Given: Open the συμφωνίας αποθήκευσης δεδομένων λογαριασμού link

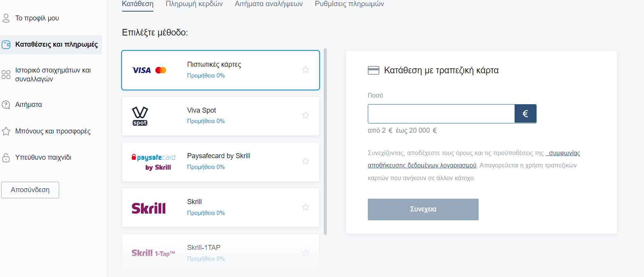Looking at the screenshot, I should click(x=474, y=159).
